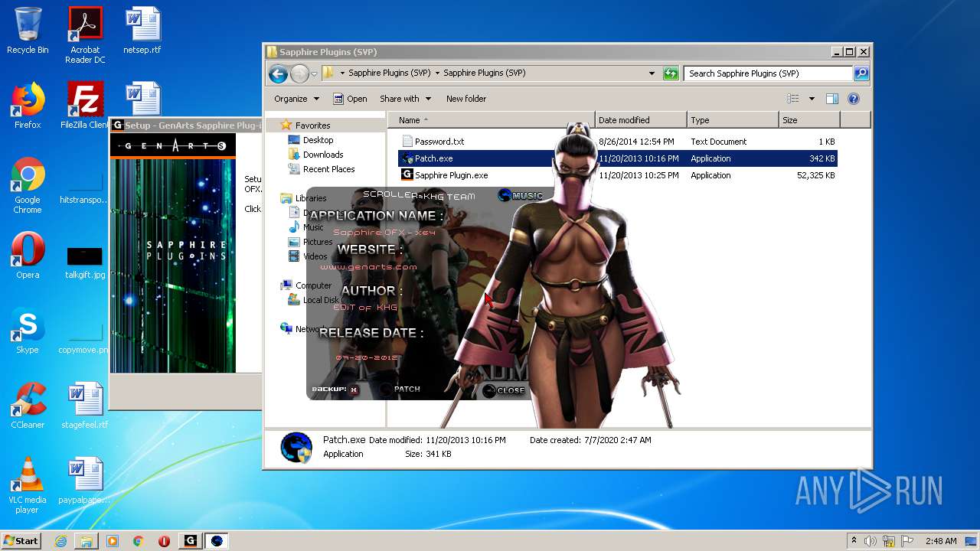The width and height of the screenshot is (980, 551).
Task: Open Opera desktop shortcut
Action: pos(28,256)
